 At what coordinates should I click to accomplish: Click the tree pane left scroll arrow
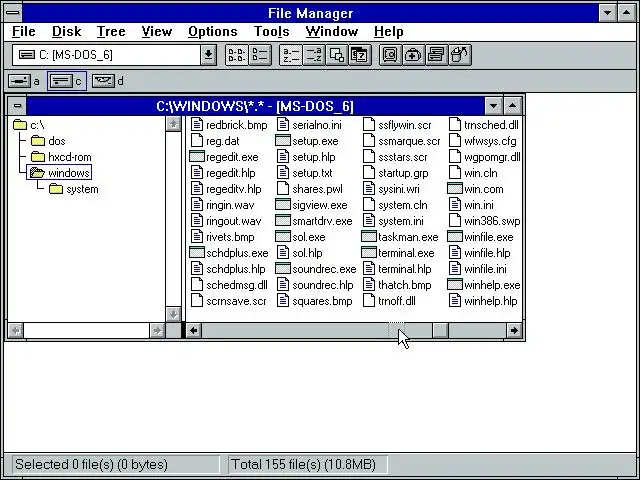16,330
